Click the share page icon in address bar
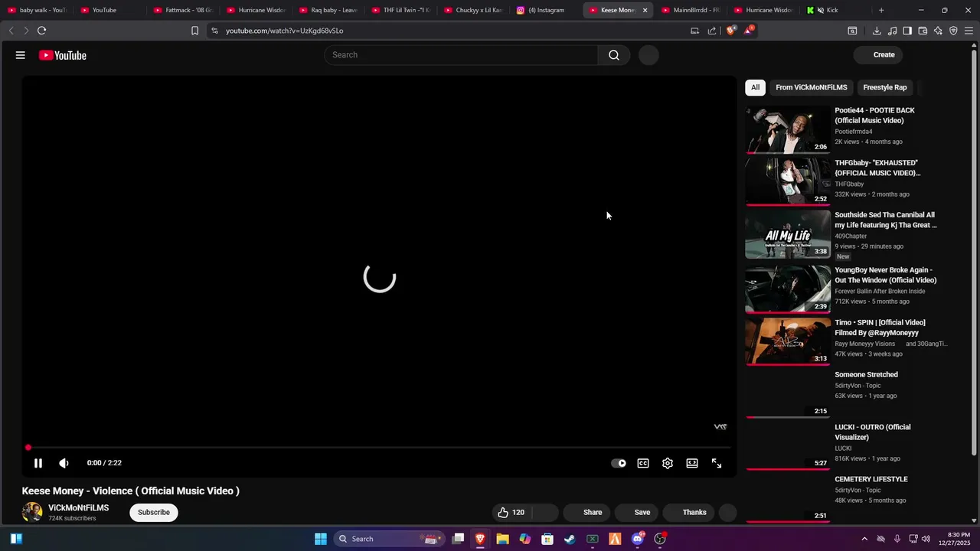The width and height of the screenshot is (980, 551). pos(712,31)
